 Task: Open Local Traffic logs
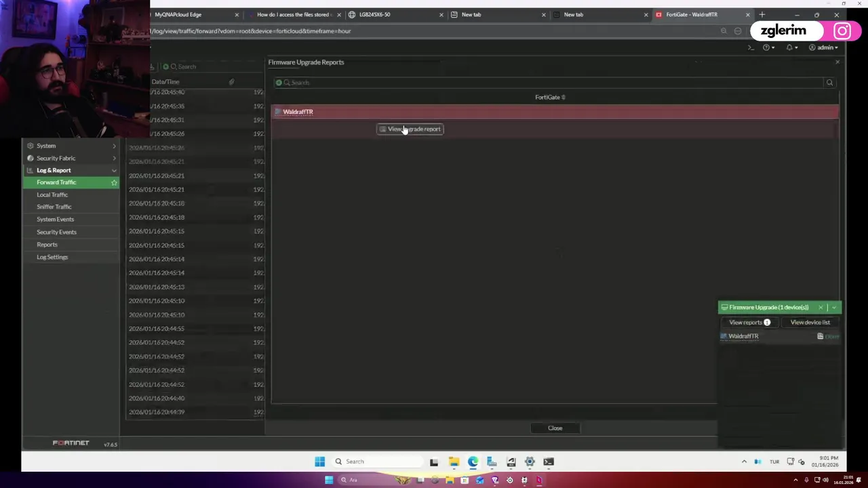coord(52,195)
